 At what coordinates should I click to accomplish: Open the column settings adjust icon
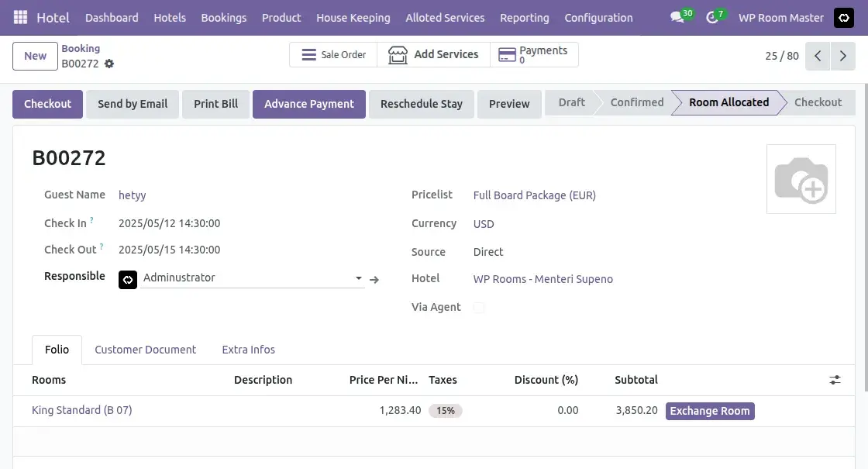(x=835, y=380)
